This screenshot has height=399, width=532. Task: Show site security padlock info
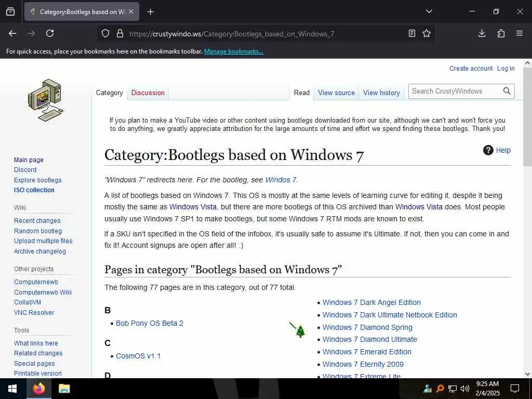(120, 34)
